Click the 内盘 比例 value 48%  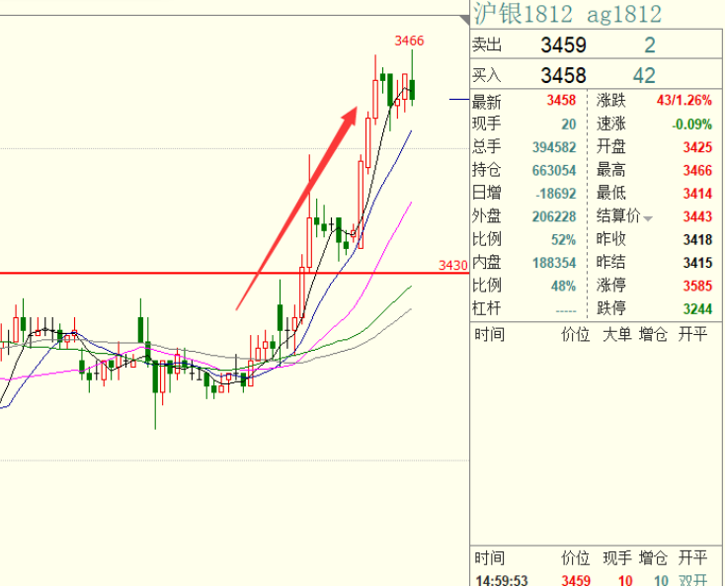[563, 286]
